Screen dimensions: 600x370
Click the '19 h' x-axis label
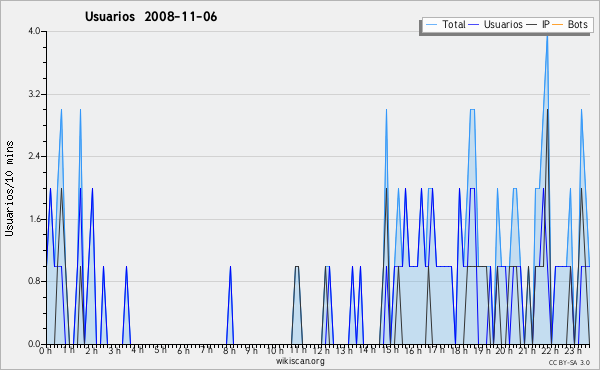[x=482, y=351]
